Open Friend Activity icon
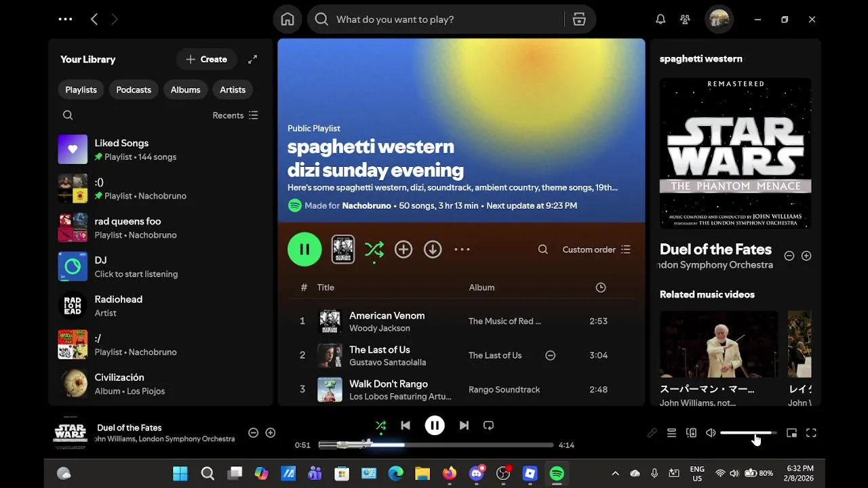Screen dimensions: 868x488 685,19
